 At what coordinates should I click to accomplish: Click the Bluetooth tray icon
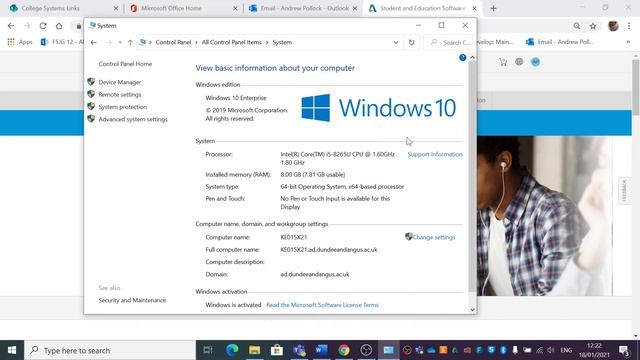pyautogui.click(x=503, y=350)
